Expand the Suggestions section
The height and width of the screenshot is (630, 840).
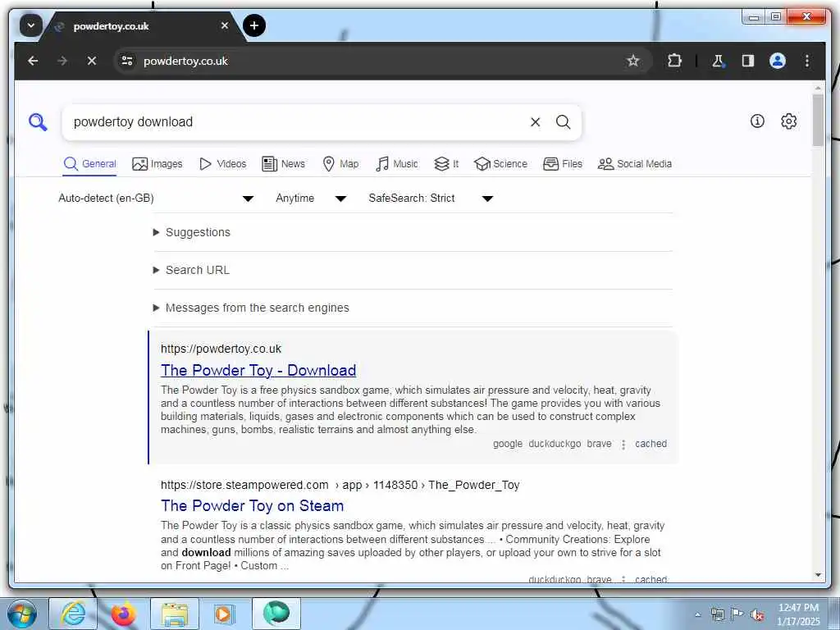pyautogui.click(x=192, y=232)
